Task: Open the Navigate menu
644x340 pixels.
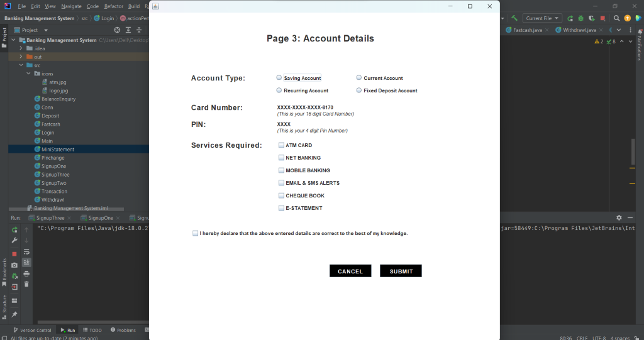Action: click(72, 6)
